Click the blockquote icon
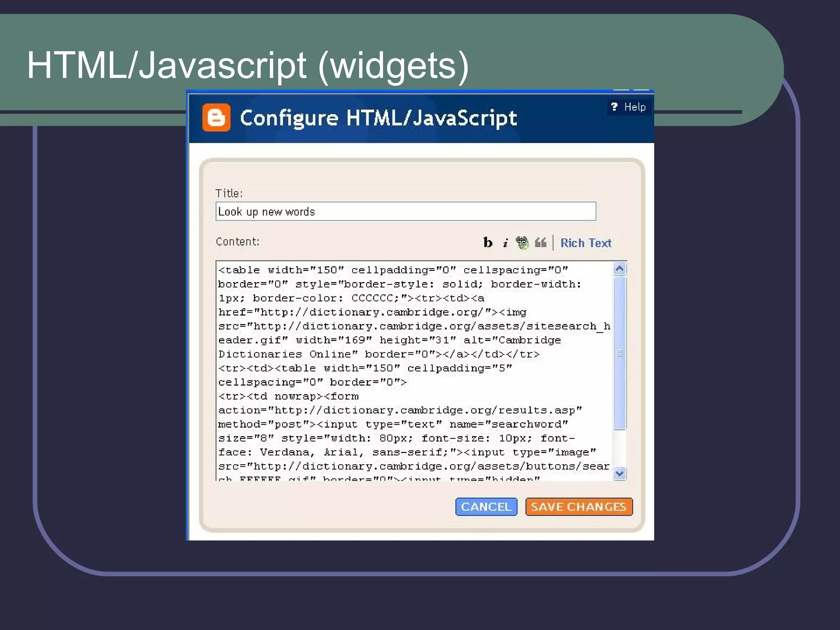Viewport: 840px width, 630px height. [541, 242]
